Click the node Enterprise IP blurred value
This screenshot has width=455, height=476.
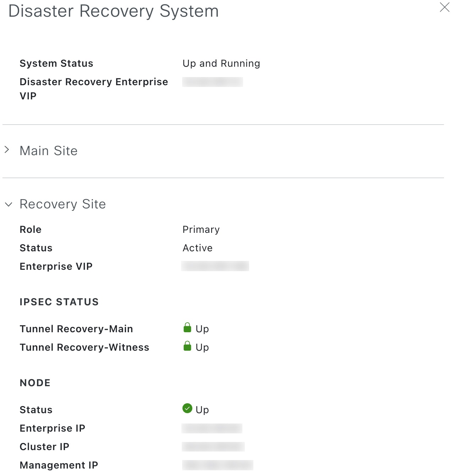[212, 428]
